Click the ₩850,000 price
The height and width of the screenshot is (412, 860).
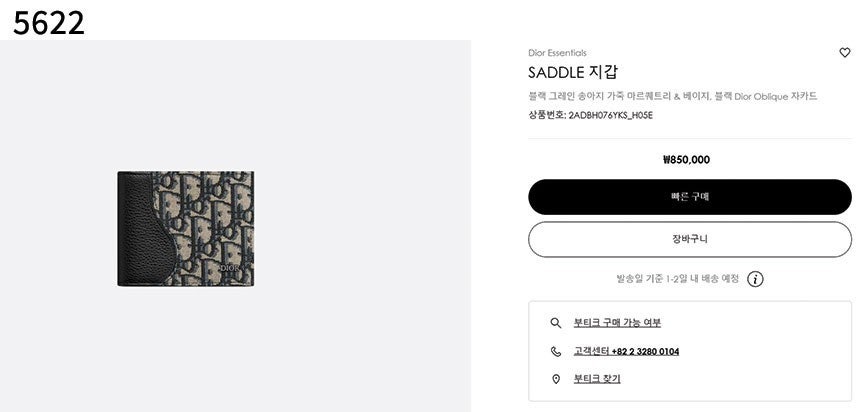tap(686, 159)
